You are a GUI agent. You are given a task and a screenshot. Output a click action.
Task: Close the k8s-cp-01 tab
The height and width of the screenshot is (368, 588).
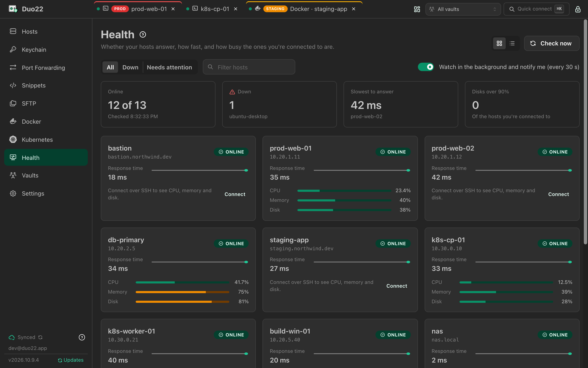[x=235, y=9]
